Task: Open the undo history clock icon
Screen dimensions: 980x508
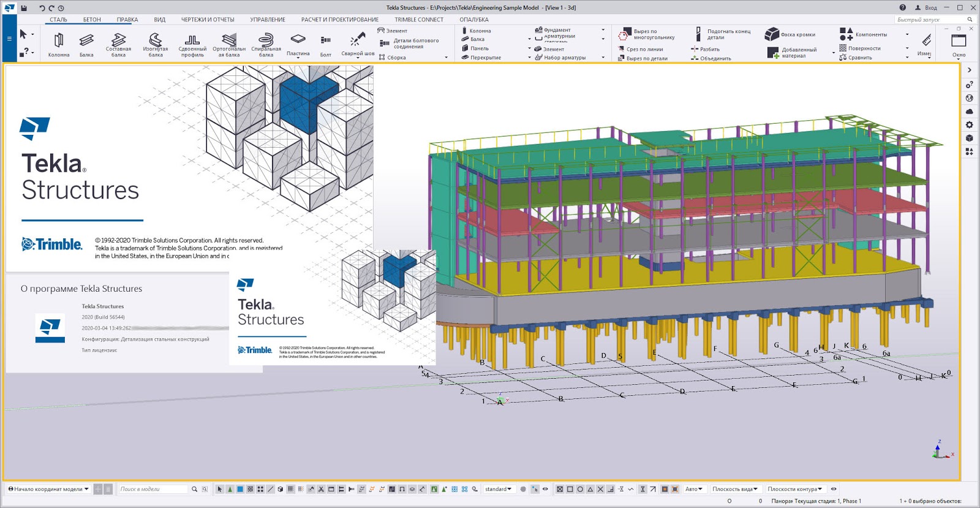Action: (61, 8)
